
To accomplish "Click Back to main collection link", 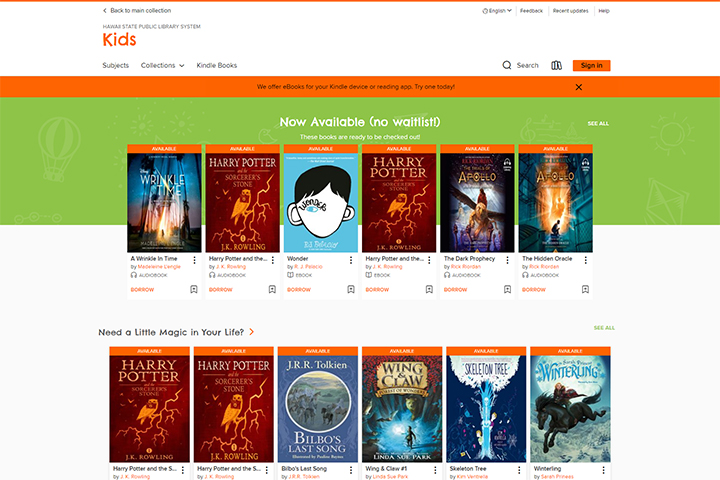I will [141, 11].
